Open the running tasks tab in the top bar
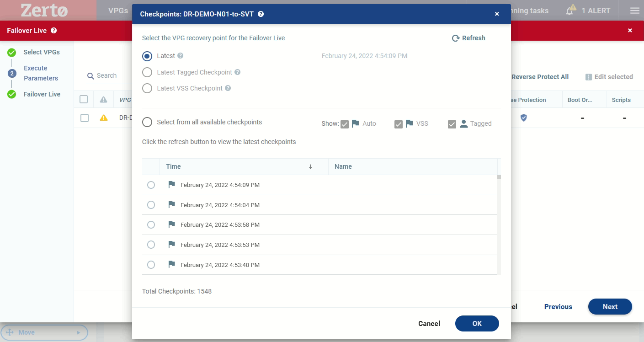Screen dimensions: 644x342 [x=529, y=11]
